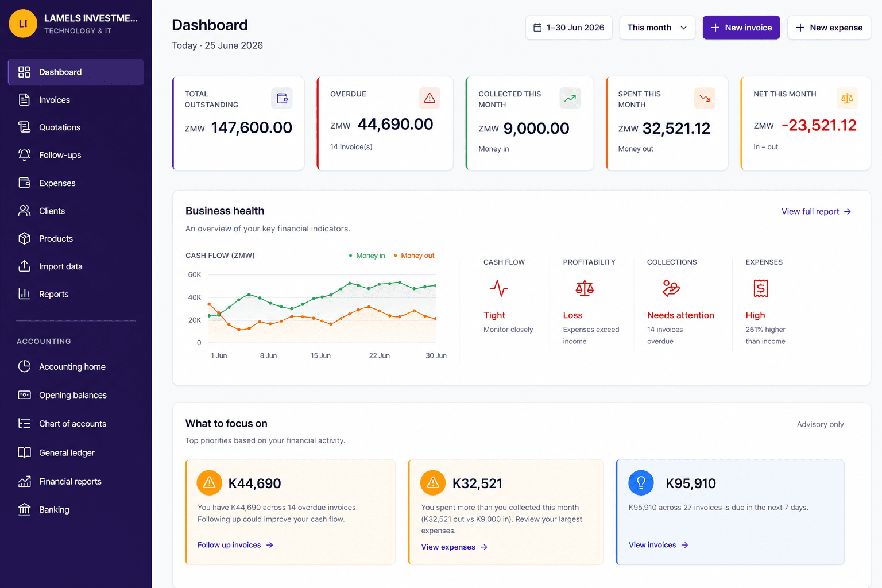This screenshot has height=588, width=882.
Task: Open the This month period dropdown
Action: [x=657, y=28]
